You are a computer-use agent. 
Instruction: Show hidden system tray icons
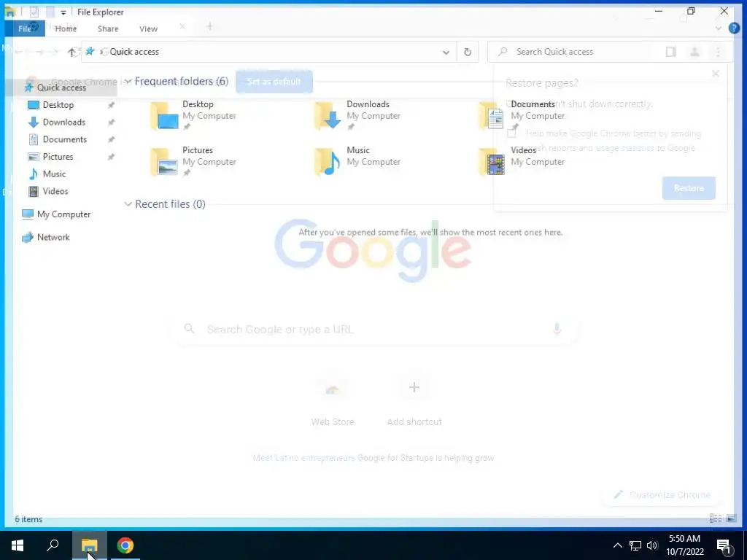[x=617, y=545]
